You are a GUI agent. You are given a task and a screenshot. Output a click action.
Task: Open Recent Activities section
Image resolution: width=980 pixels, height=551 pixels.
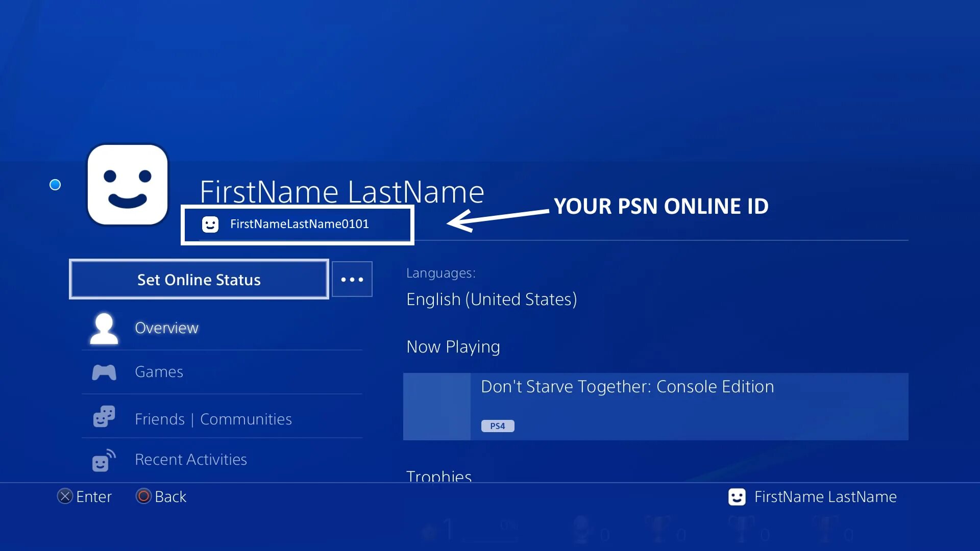pos(190,460)
